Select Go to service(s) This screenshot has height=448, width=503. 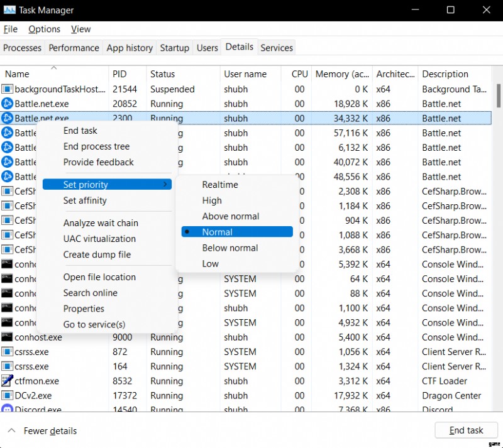(107, 324)
